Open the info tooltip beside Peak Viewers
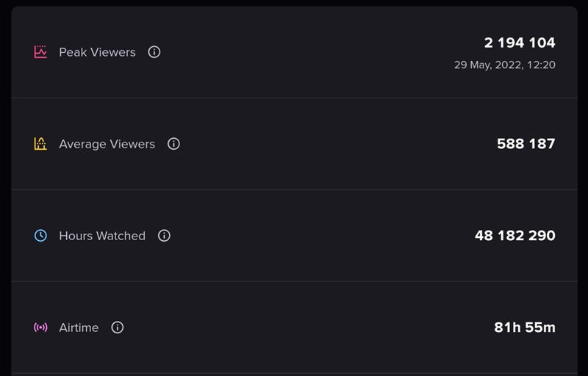Viewport: 588px width, 376px height. [x=154, y=52]
